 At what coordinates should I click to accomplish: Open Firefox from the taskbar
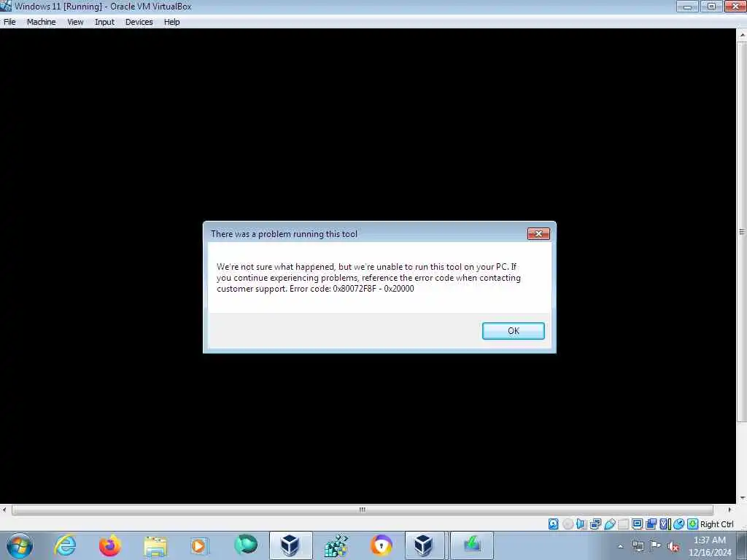(110, 545)
